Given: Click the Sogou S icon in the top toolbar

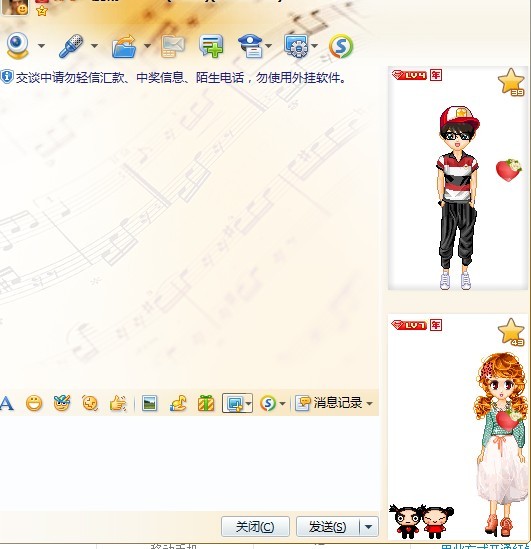Looking at the screenshot, I should coord(341,46).
